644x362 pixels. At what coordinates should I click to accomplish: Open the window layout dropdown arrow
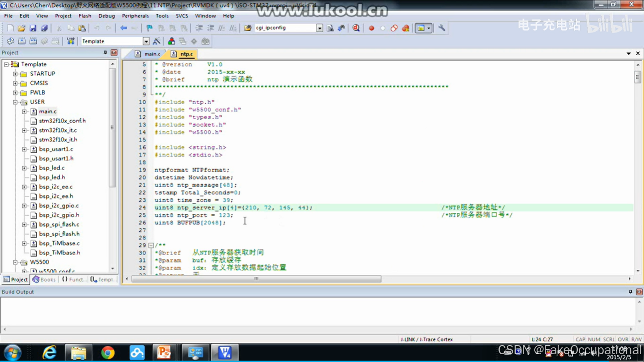tap(429, 28)
